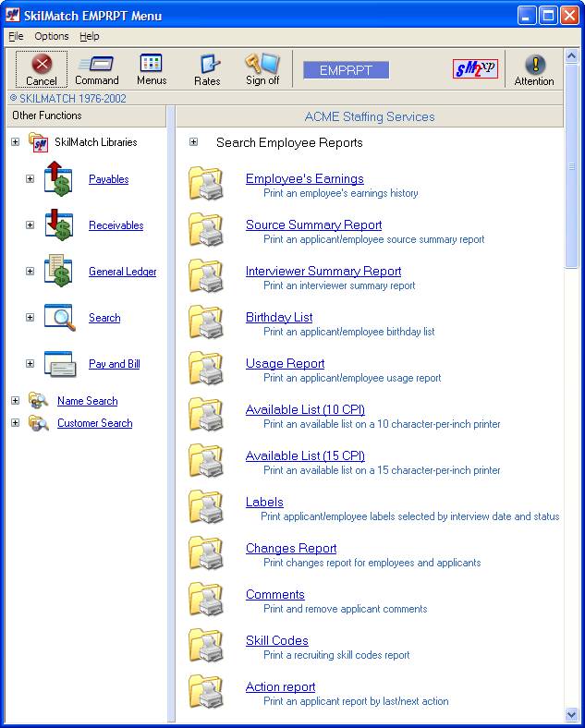585x728 pixels.
Task: Open the Options menu
Action: click(x=52, y=36)
